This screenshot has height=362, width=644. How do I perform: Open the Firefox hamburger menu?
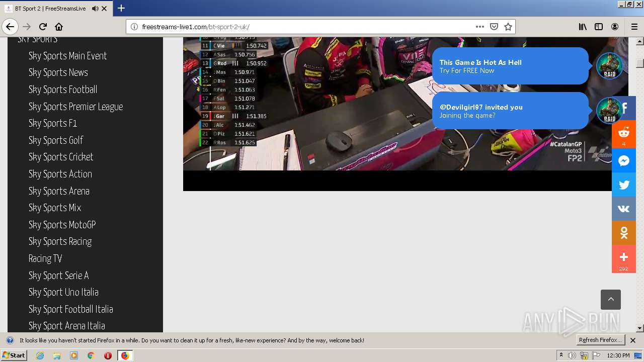[x=634, y=27]
